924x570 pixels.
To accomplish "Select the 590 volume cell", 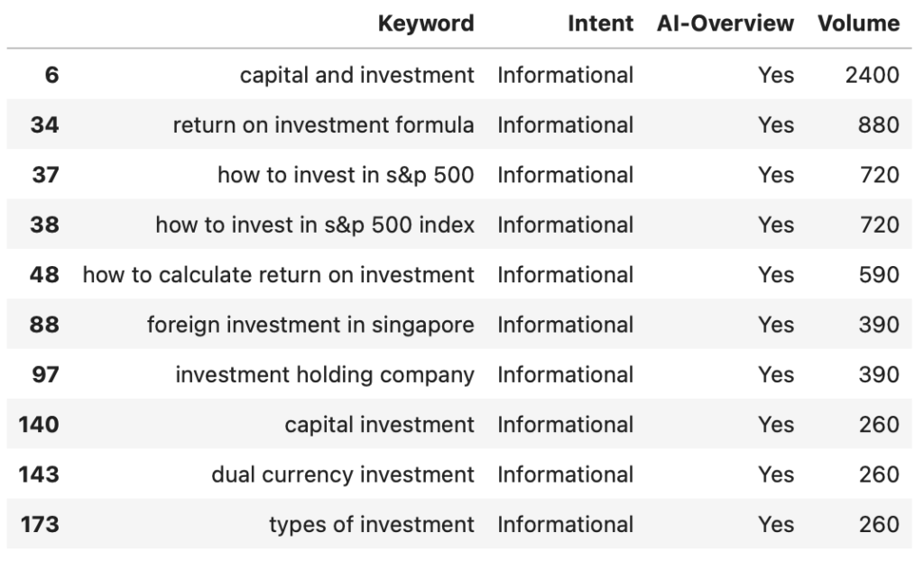I will 878,274.
